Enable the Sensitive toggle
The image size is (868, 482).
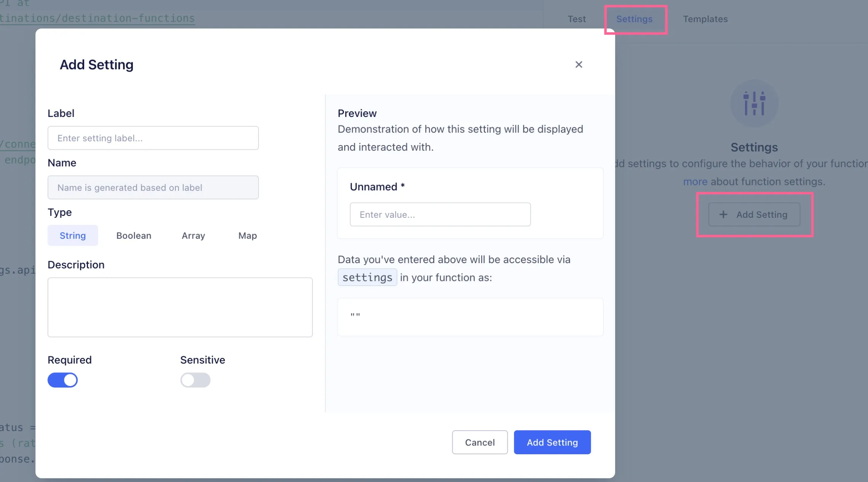(x=195, y=380)
